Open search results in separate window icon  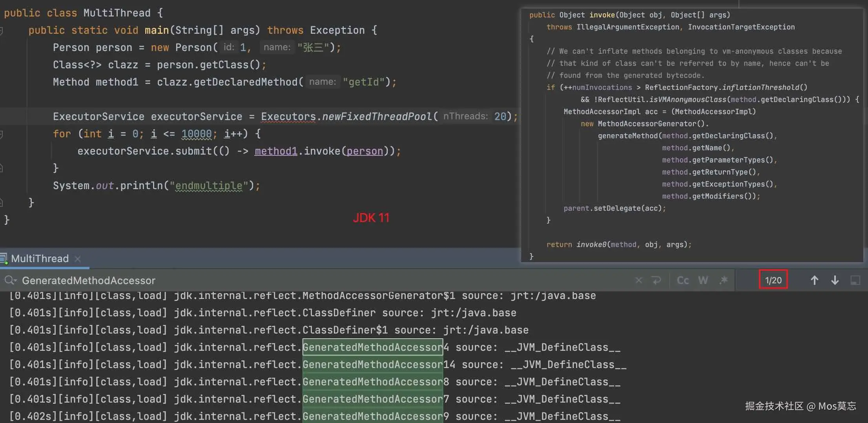click(x=855, y=280)
